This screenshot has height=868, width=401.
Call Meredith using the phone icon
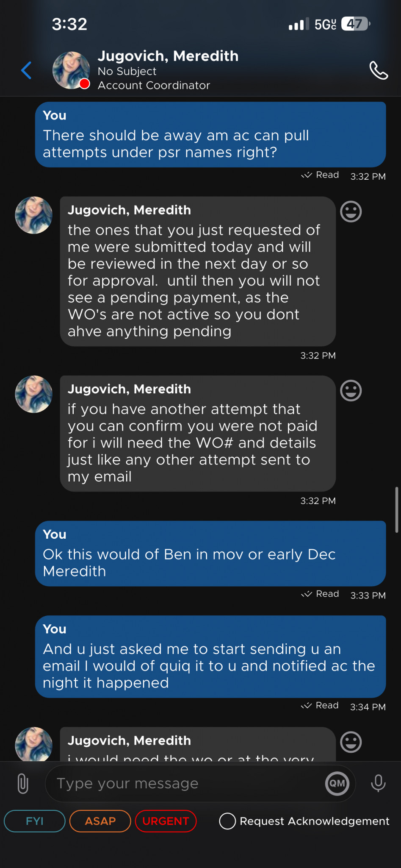tap(378, 70)
